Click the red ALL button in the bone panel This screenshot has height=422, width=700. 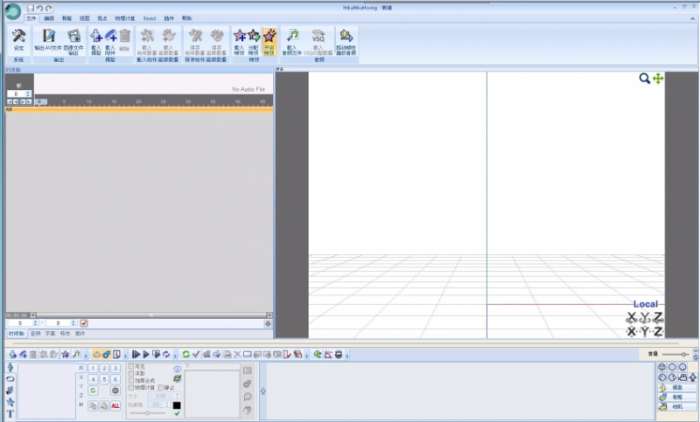116,405
